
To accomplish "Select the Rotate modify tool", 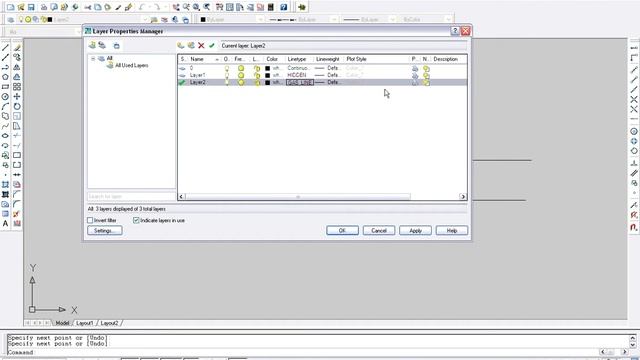I will coord(17,107).
